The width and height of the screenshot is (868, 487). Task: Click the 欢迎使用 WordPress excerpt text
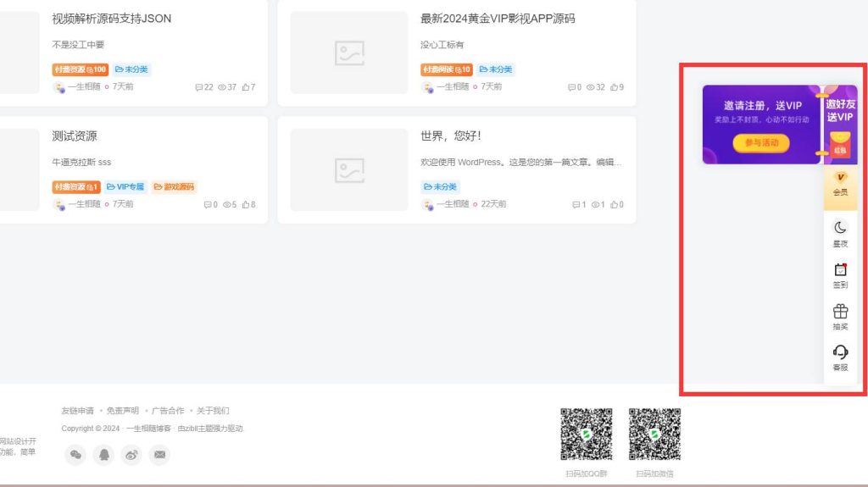(521, 162)
